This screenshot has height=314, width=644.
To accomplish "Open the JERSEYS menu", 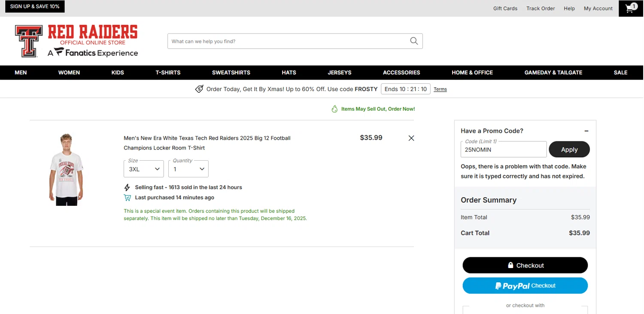I will click(340, 73).
